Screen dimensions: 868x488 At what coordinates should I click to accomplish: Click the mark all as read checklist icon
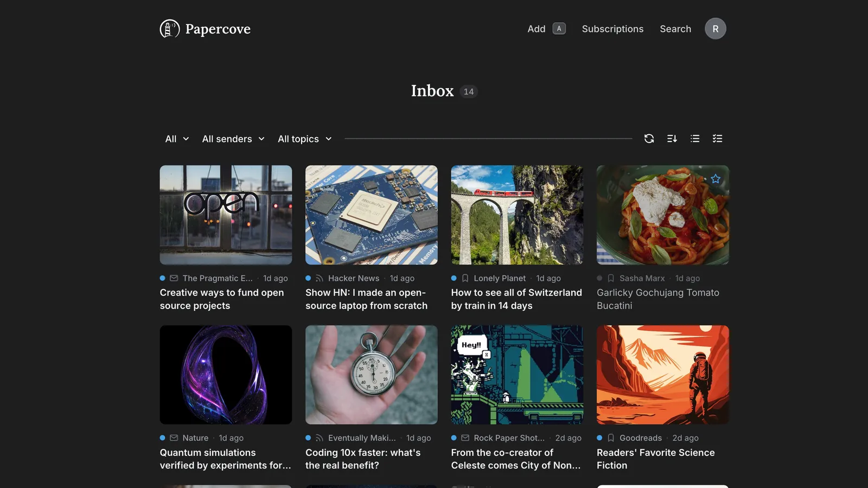(x=718, y=139)
